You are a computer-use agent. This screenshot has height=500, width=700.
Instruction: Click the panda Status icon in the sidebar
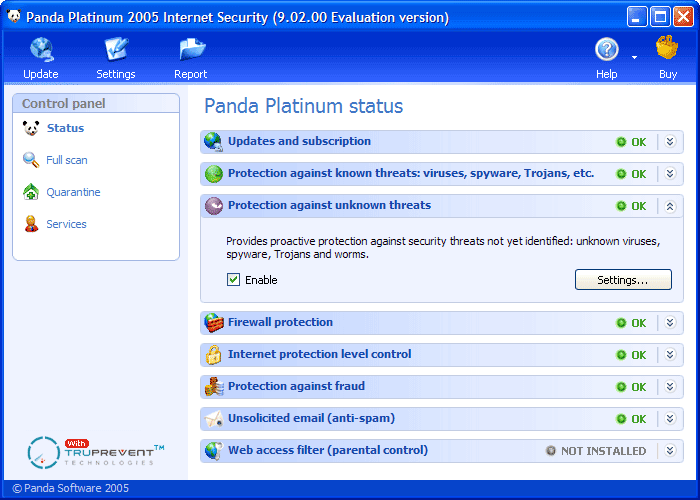coord(31,128)
